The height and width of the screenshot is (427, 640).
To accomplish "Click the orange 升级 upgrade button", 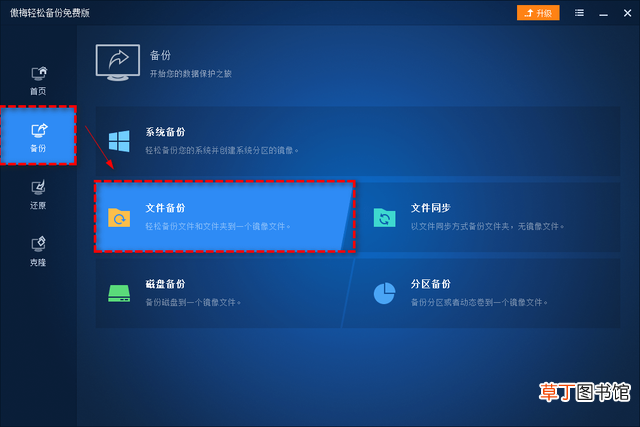I will [538, 13].
